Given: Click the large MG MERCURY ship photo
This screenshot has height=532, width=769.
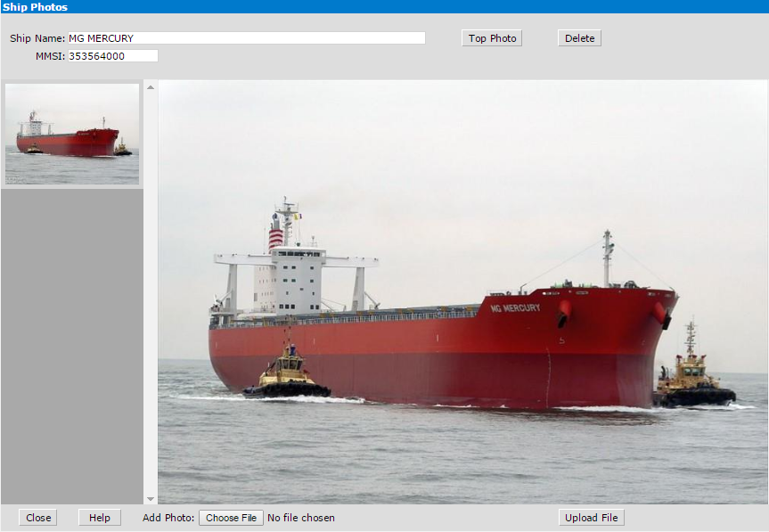Looking at the screenshot, I should coord(463,292).
